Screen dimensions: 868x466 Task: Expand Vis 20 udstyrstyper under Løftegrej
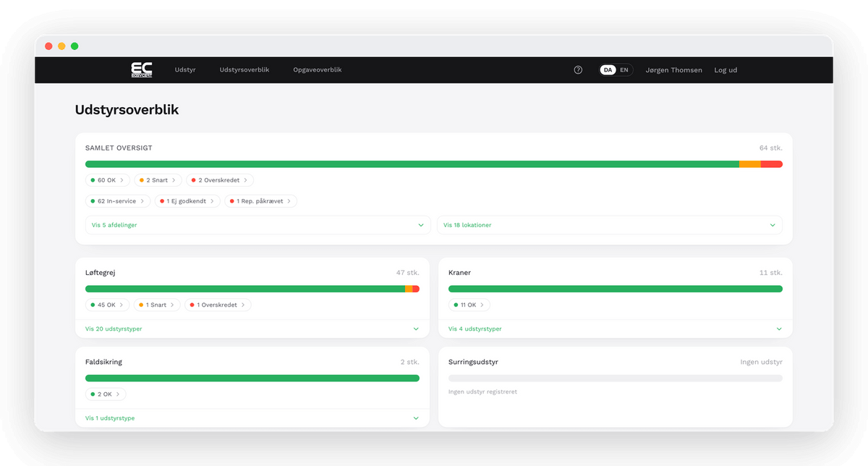click(252, 329)
